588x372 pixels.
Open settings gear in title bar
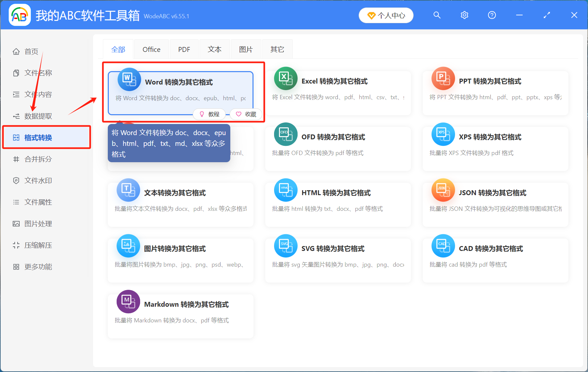tap(464, 15)
